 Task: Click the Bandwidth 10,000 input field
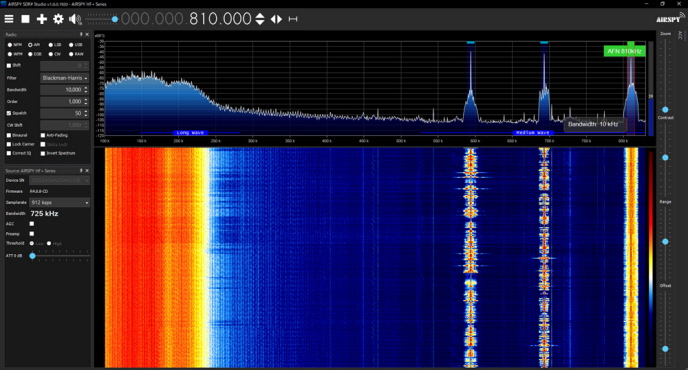click(x=64, y=90)
